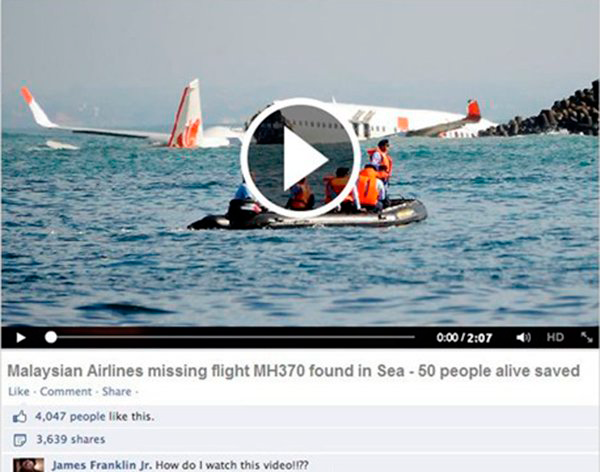Enter fullscreen with the expand arrows icon
600x472 pixels.
pos(586,337)
